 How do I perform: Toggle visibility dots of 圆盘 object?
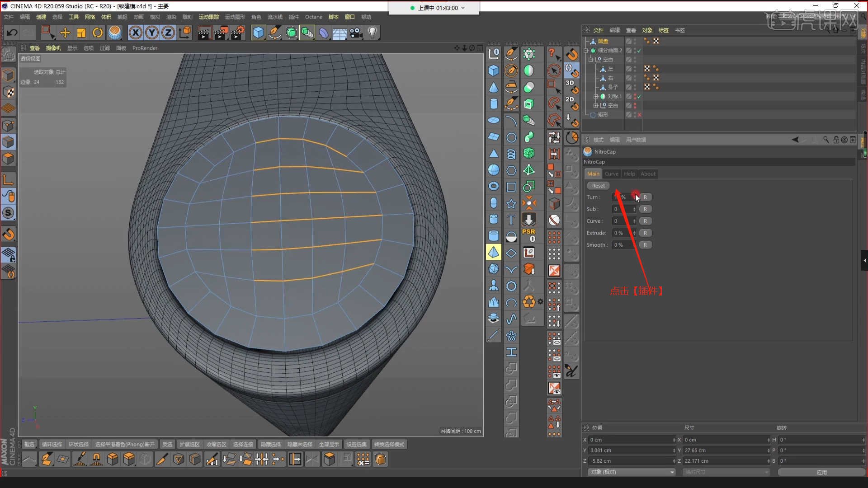tap(635, 41)
